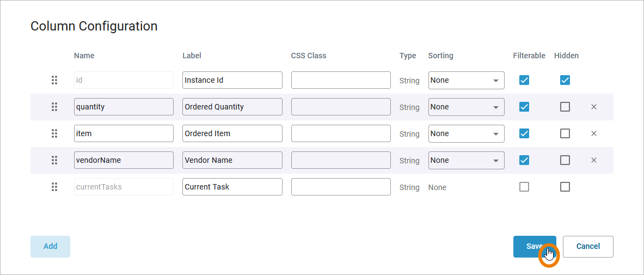Delete the vendorName column row
The height and width of the screenshot is (275, 644).
click(594, 160)
